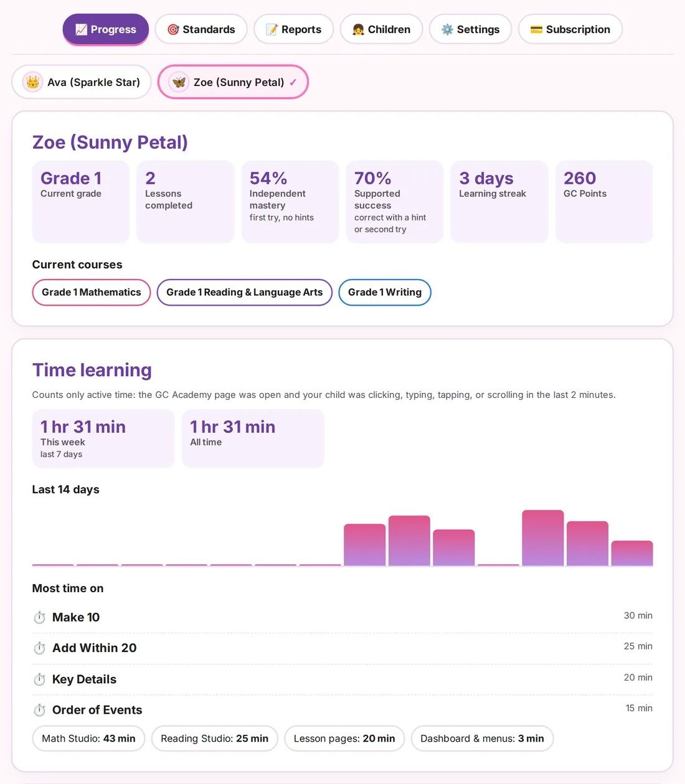Screen dimensions: 685x784
Task: Open the Reports tab
Action: 293,29
